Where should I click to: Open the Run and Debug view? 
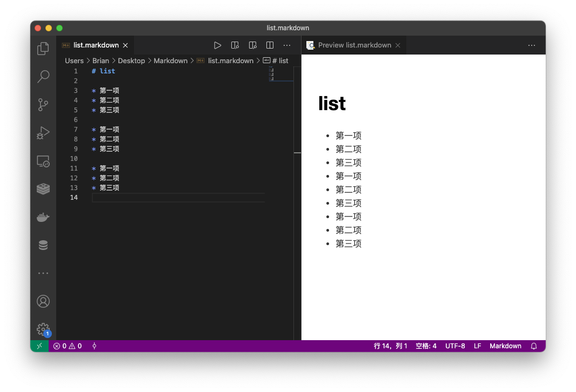(x=43, y=133)
